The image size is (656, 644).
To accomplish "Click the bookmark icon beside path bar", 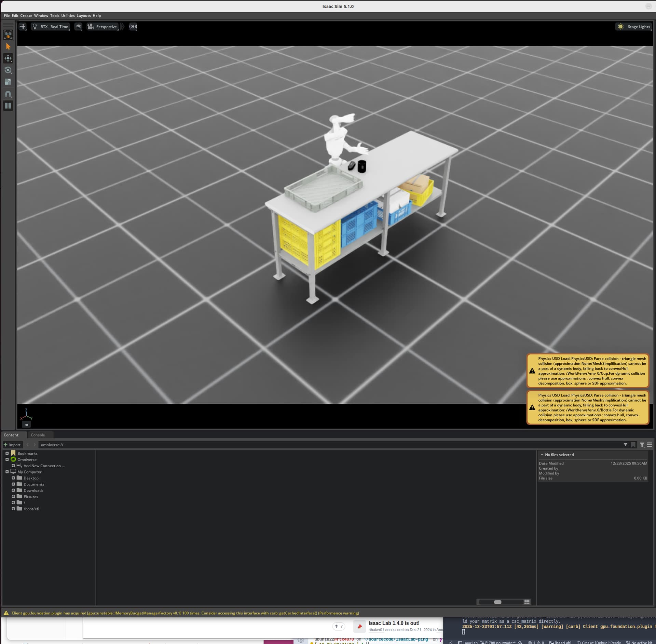I will (x=633, y=445).
